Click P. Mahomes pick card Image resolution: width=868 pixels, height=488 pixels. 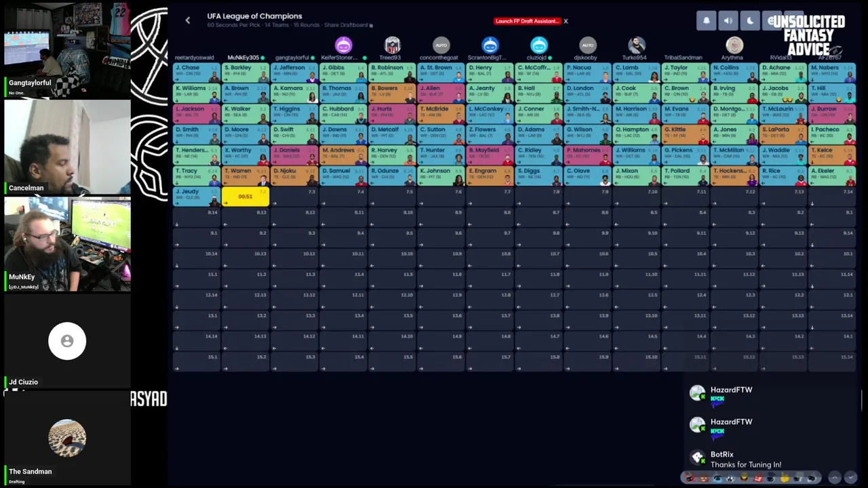587,155
